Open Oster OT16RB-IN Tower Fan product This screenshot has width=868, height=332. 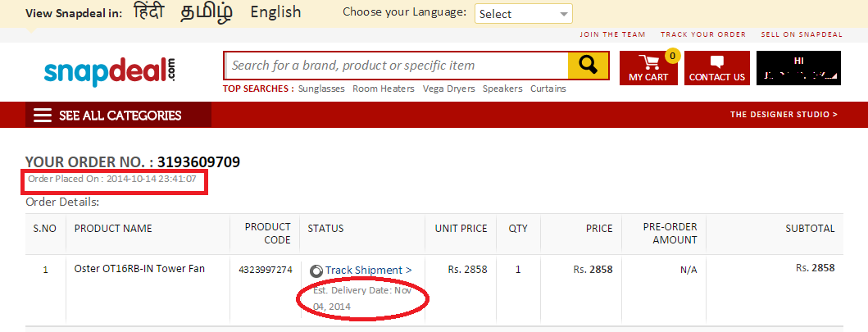139,268
